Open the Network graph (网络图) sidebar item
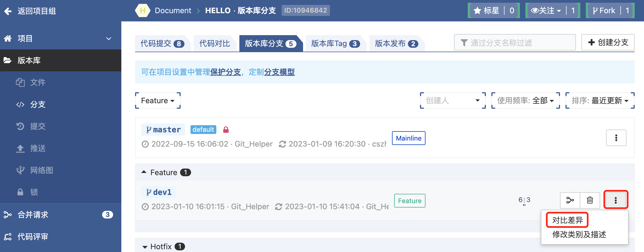The image size is (644, 252). (41, 170)
